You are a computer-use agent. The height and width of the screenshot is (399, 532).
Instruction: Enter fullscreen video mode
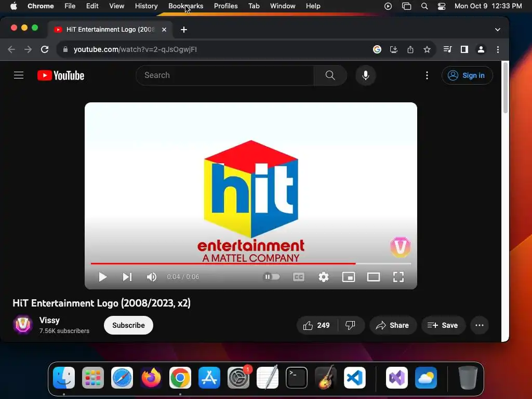(x=398, y=277)
